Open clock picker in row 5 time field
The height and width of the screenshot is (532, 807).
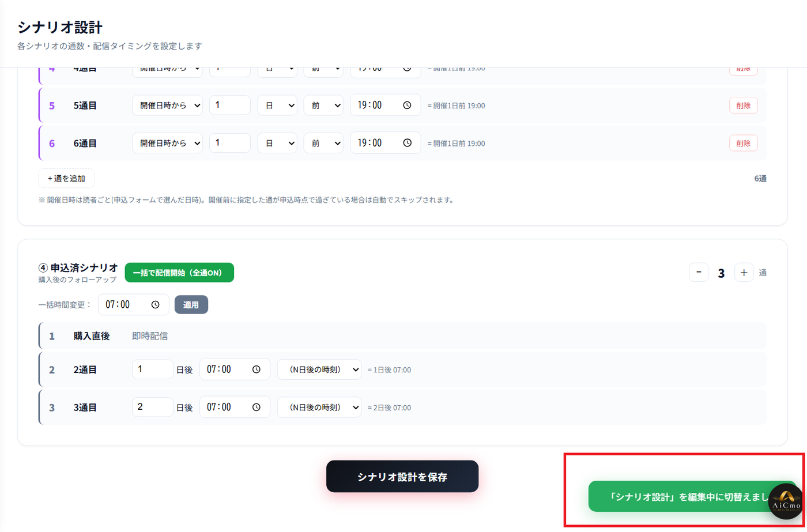coord(407,105)
